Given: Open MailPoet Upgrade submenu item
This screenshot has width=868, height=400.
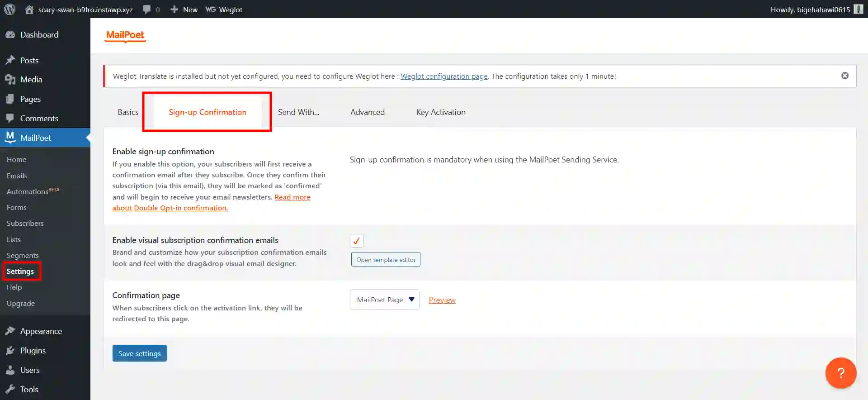Looking at the screenshot, I should coord(21,303).
